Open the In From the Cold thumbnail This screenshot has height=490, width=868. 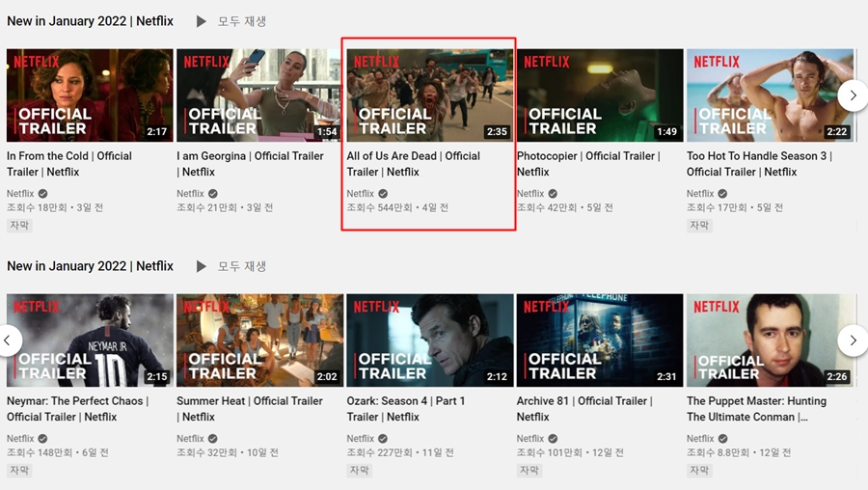coord(90,95)
